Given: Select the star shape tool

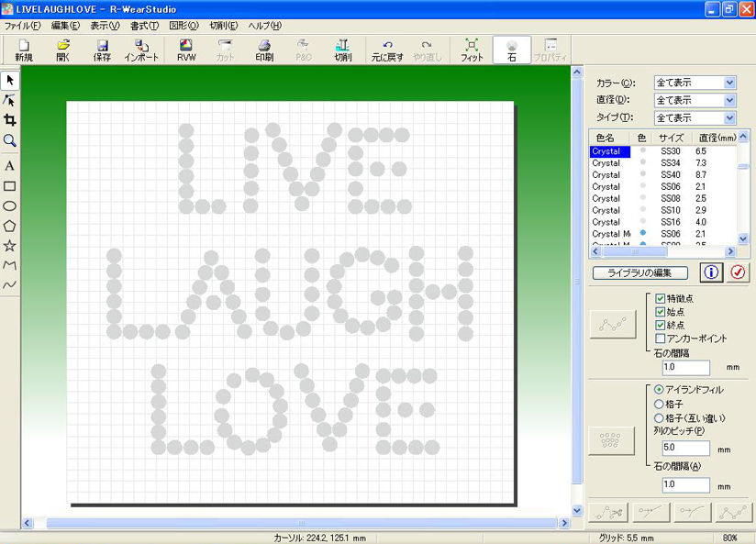Looking at the screenshot, I should pyautogui.click(x=9, y=246).
